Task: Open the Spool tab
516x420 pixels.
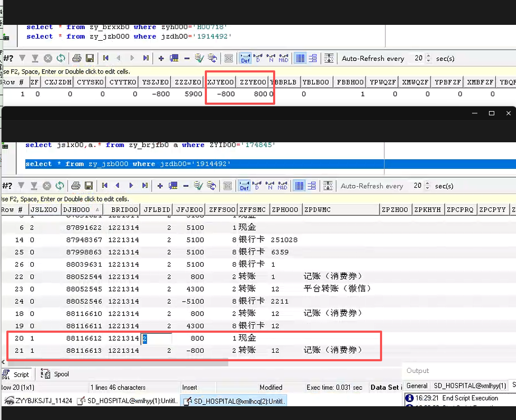Action: [x=55, y=375]
